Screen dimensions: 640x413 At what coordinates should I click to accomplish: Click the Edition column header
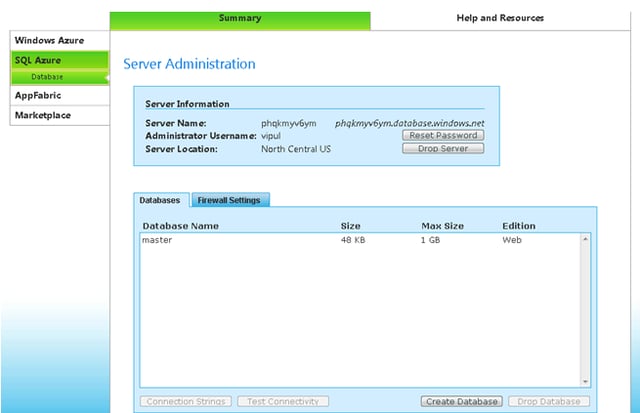tap(519, 226)
